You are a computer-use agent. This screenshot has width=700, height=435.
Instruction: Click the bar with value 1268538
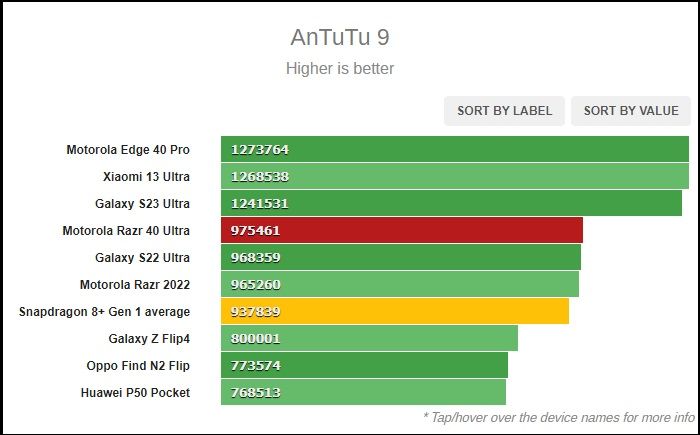[455, 176]
